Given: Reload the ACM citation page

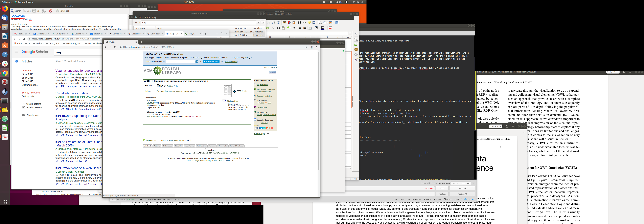Looking at the screenshot, I should tap(115, 47).
